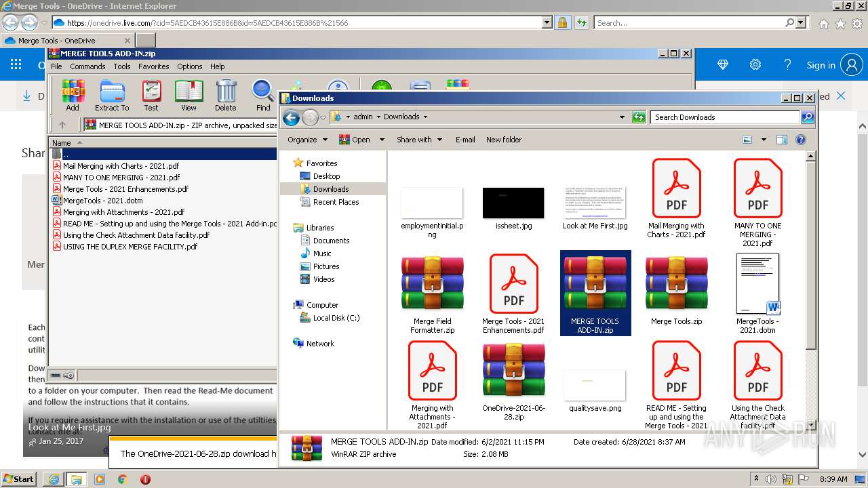This screenshot has height=488, width=868.
Task: Open WinRAR File menu
Action: (56, 66)
